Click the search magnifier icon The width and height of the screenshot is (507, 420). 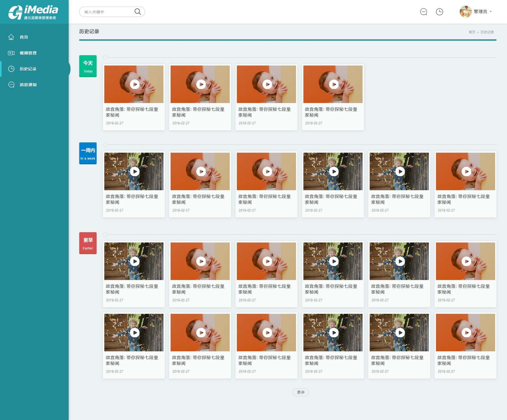[x=138, y=12]
